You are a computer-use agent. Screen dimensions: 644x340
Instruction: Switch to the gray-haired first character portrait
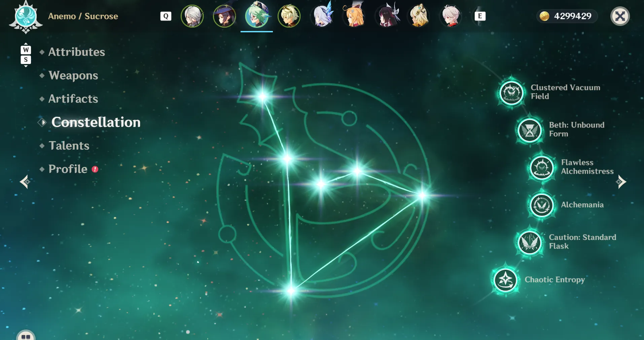pyautogui.click(x=192, y=16)
